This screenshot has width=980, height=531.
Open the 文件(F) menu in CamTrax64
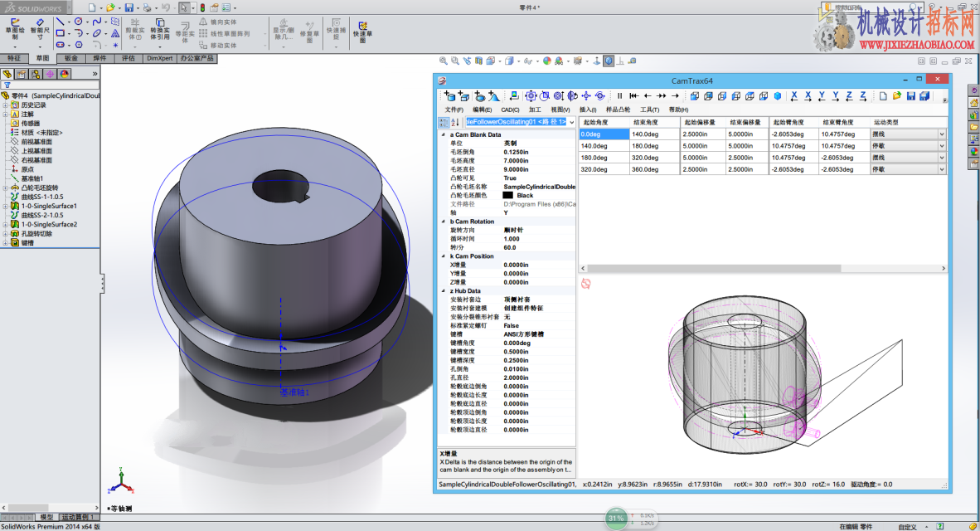point(454,110)
